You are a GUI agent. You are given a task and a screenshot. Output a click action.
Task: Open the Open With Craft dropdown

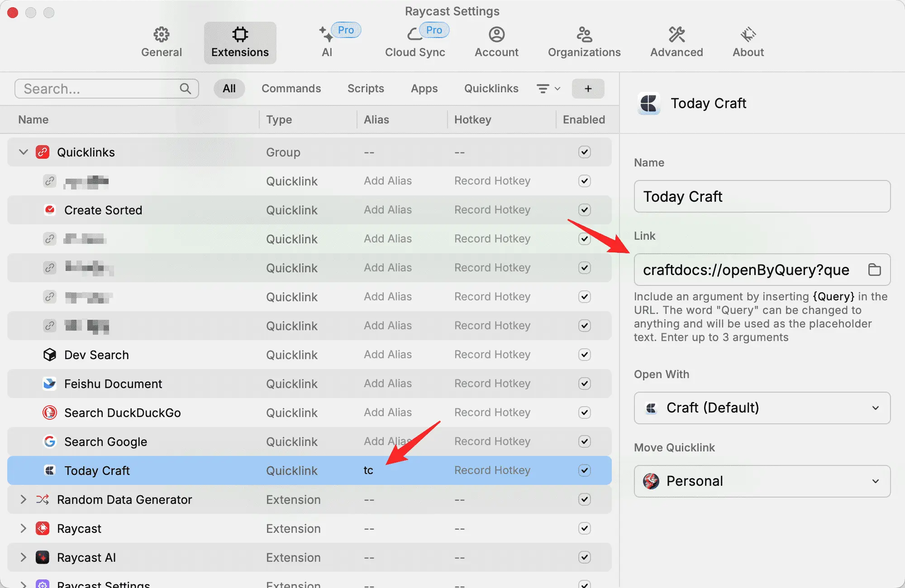(762, 408)
